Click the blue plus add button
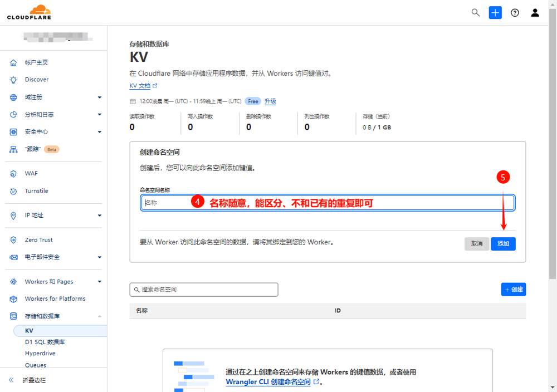 [495, 13]
